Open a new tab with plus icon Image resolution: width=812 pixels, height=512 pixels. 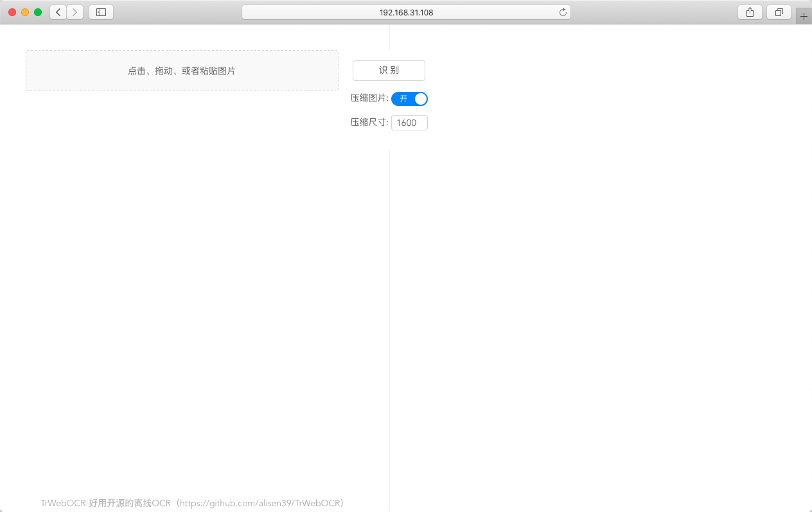(804, 16)
